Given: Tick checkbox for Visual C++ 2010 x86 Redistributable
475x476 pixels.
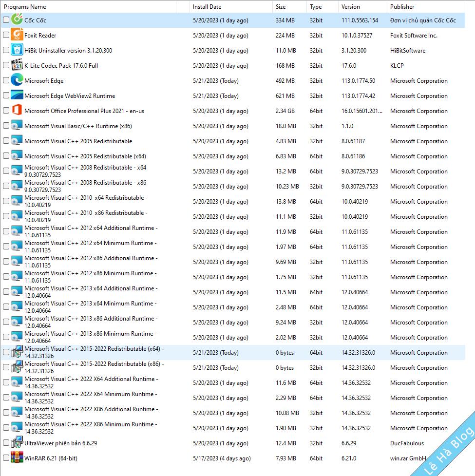Looking at the screenshot, I should point(6,216).
